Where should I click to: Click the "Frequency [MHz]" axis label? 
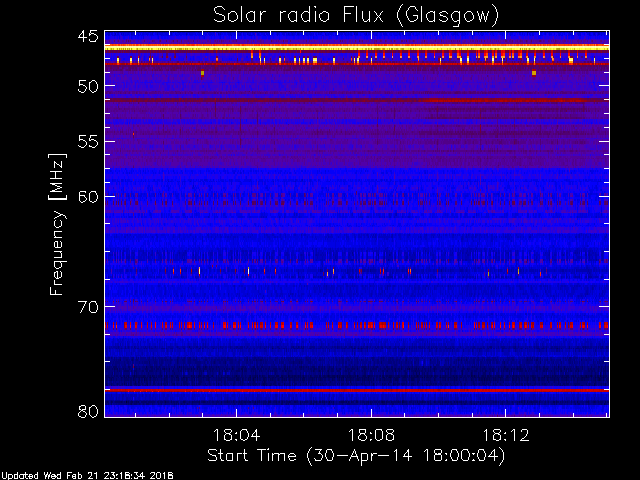click(57, 224)
